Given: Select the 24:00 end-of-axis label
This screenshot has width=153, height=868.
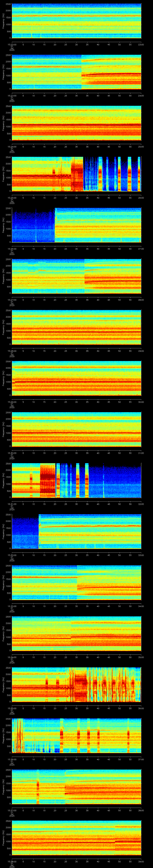Looking at the screenshot, I should point(141,96).
